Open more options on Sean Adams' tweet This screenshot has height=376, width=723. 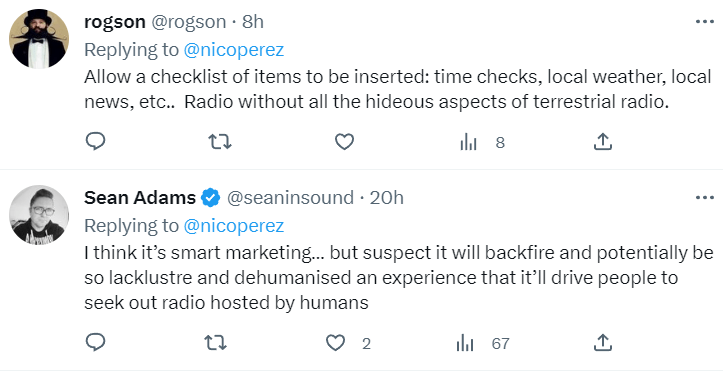pos(705,197)
